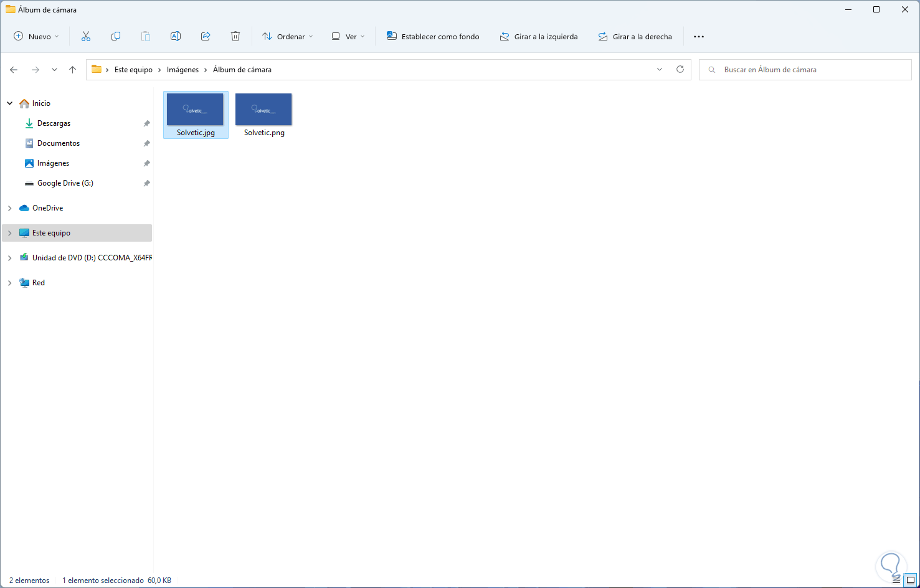The width and height of the screenshot is (920, 588).
Task: Switch to large thumbnails view icon
Action: pos(910,580)
